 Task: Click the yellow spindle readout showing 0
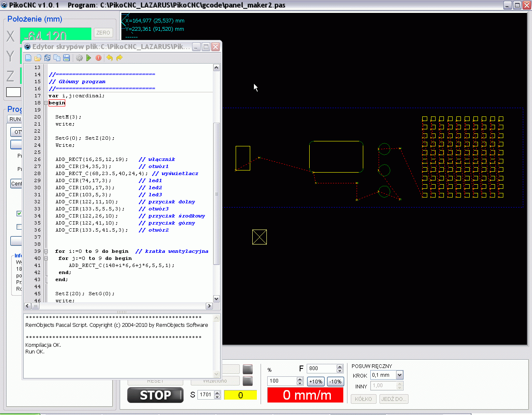(240, 395)
